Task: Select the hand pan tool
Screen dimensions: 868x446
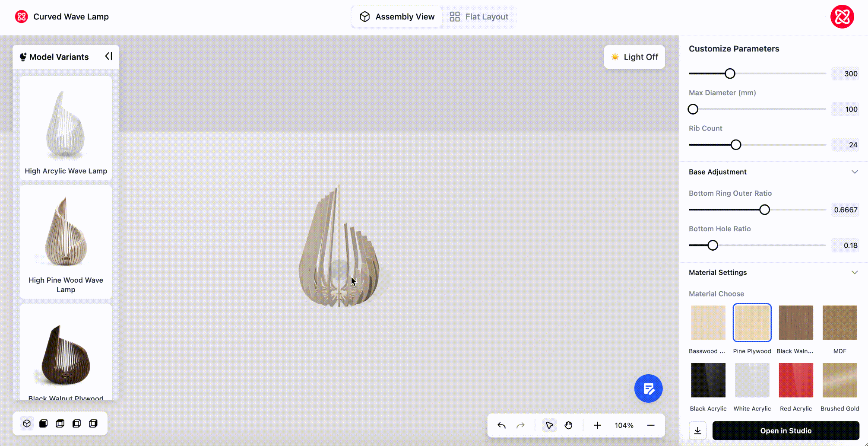Action: point(568,425)
